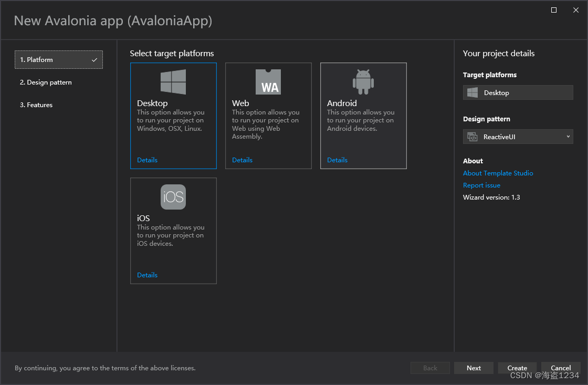This screenshot has width=588, height=385.
Task: Click the Cancel button
Action: [x=561, y=368]
